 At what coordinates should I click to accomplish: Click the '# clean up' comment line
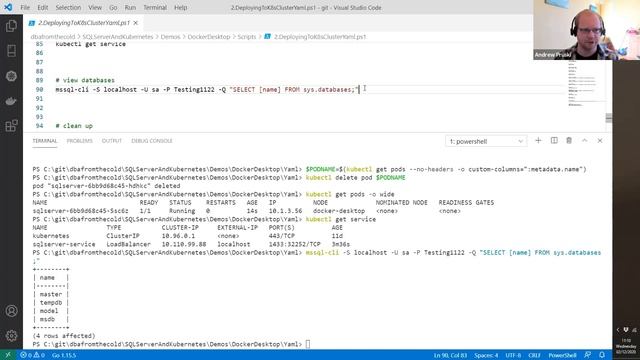click(74, 126)
